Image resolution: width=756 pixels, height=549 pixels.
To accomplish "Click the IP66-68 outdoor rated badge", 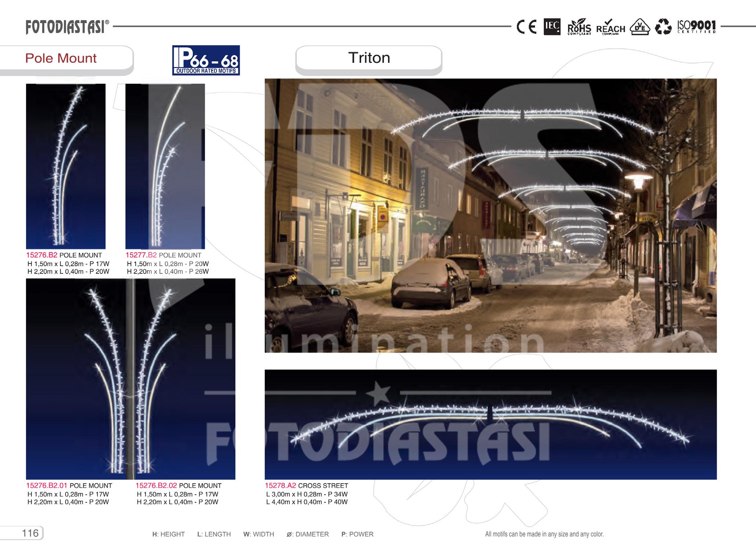I will click(206, 61).
